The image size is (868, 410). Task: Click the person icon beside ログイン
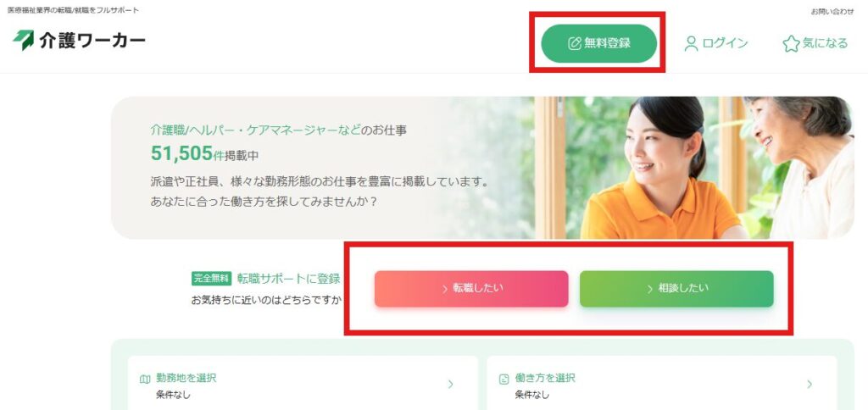692,44
